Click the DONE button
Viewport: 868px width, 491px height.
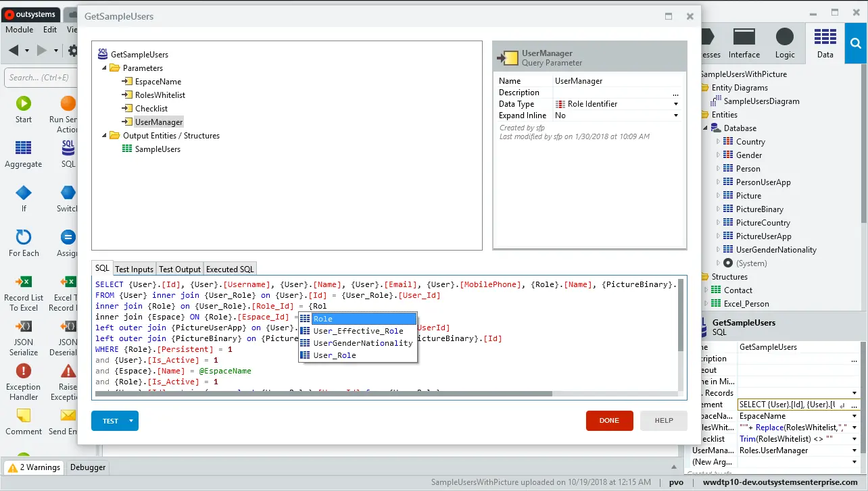click(x=609, y=421)
